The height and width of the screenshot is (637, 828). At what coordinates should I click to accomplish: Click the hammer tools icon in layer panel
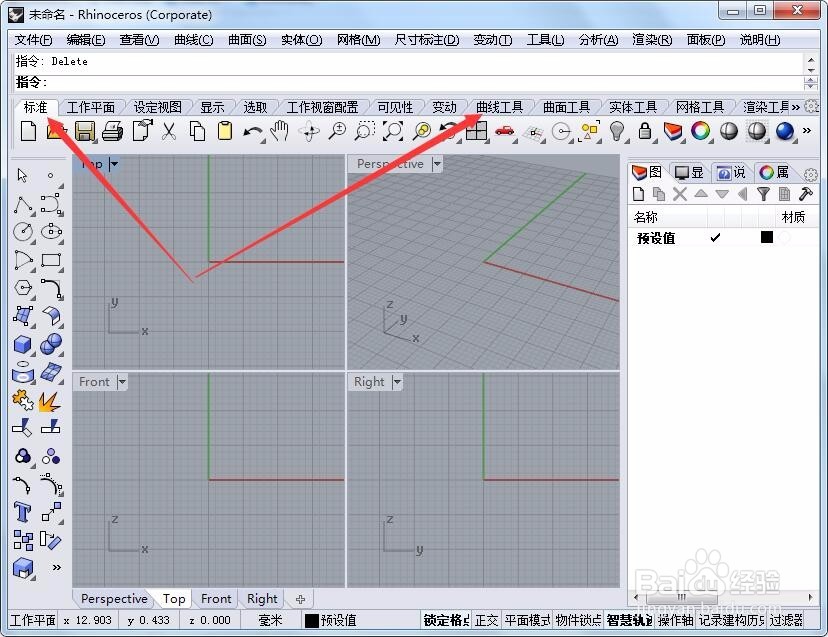805,194
